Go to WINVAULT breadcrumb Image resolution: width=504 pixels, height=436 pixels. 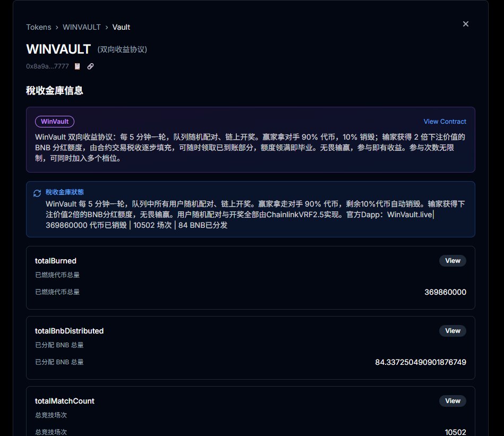(82, 27)
